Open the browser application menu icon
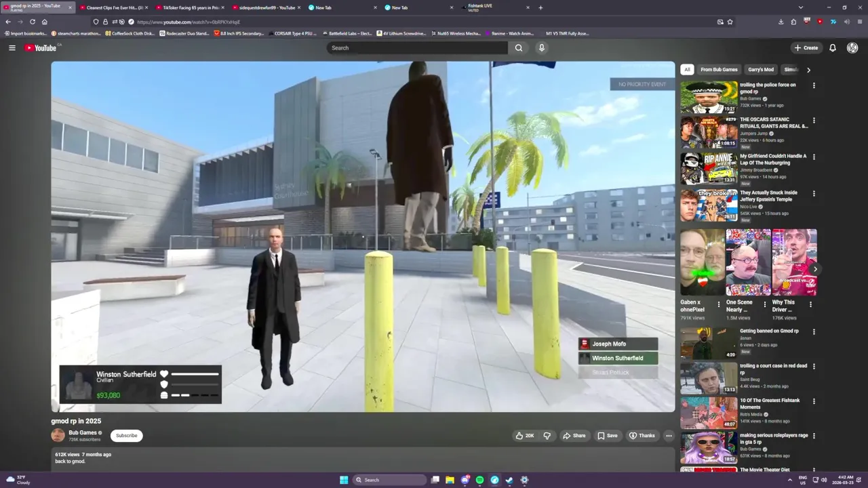Screen dimensions: 868x488 tap(859, 22)
